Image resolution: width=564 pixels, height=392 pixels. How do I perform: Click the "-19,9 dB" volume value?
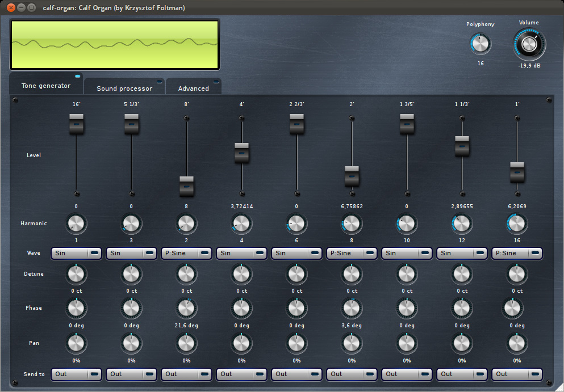pos(529,66)
